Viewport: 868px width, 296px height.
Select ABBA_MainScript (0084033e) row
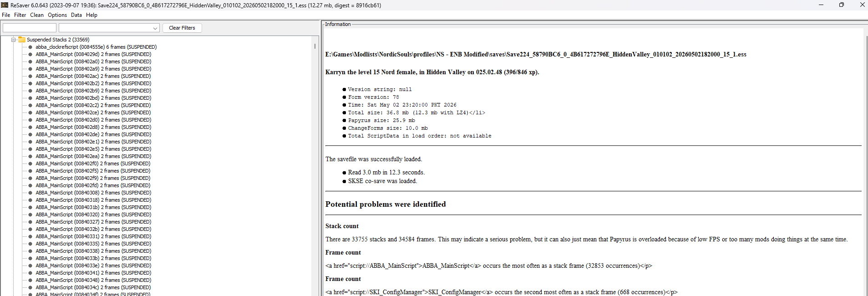coord(93,265)
